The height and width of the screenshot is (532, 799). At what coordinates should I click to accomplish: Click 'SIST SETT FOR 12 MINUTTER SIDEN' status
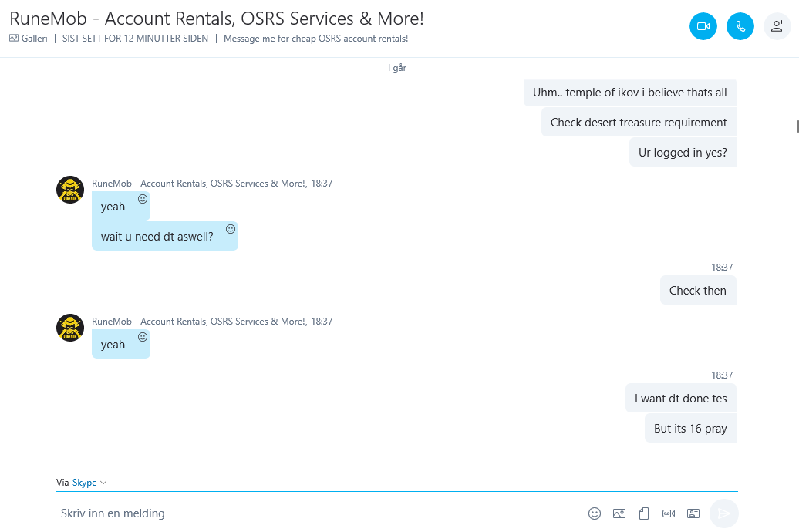(x=135, y=39)
